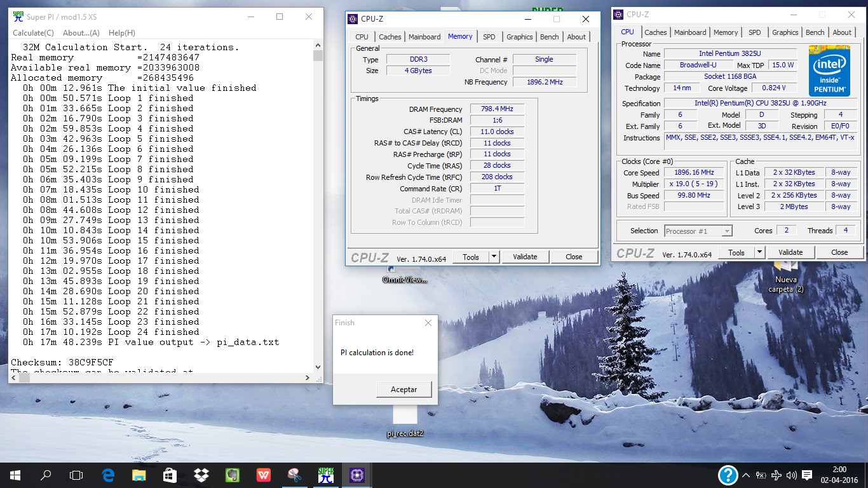Viewport: 868px width, 488px height.
Task: Click Validate in the CPU window
Action: pos(790,252)
